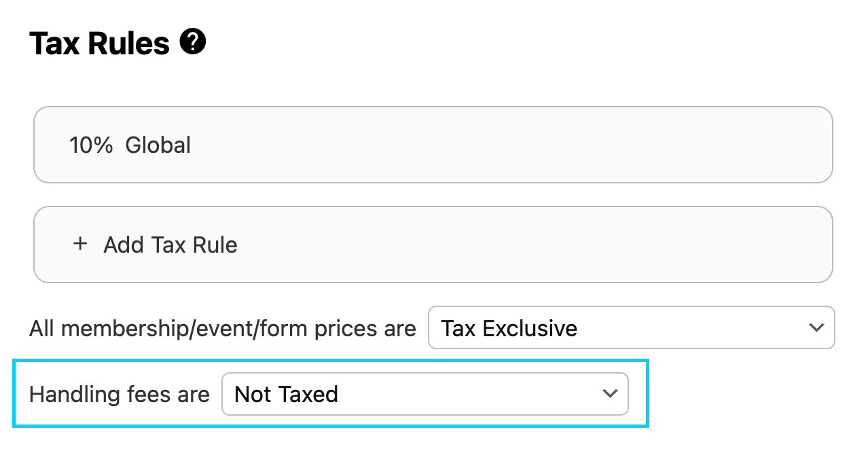The height and width of the screenshot is (451, 868).
Task: Open the 10% Global tax rule
Action: [433, 145]
